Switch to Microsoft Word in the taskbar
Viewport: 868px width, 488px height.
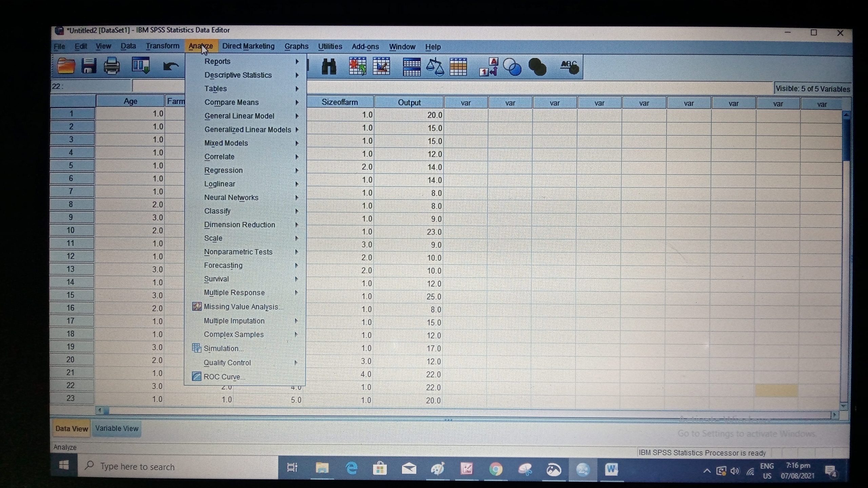pyautogui.click(x=611, y=469)
